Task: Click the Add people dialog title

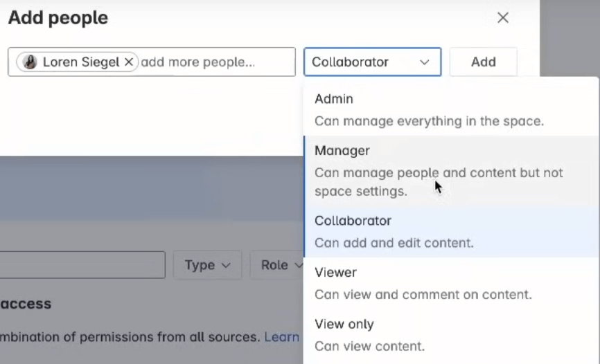Action: pos(58,18)
